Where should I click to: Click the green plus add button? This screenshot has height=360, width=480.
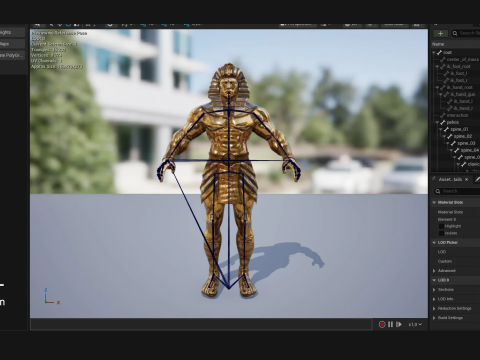click(440, 33)
